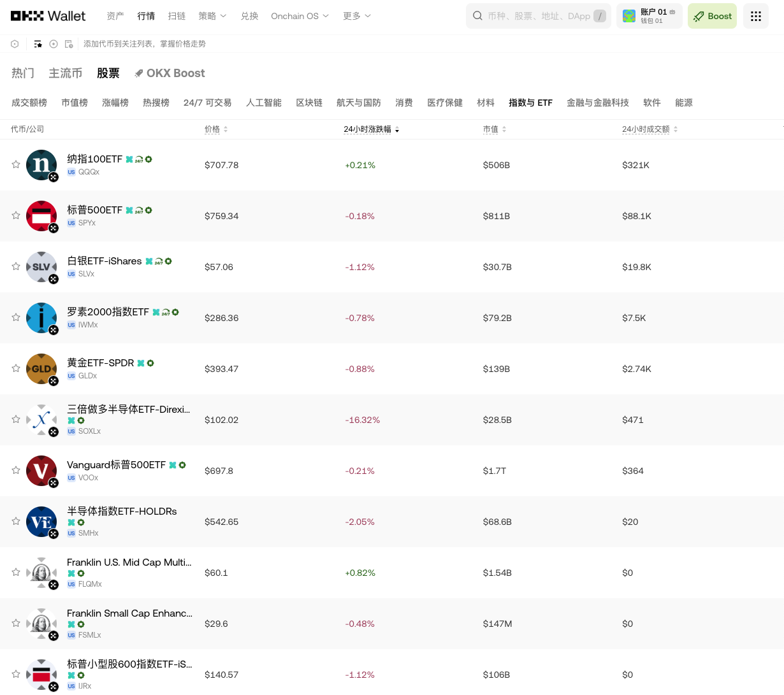Switch to the 股票 tab

108,73
